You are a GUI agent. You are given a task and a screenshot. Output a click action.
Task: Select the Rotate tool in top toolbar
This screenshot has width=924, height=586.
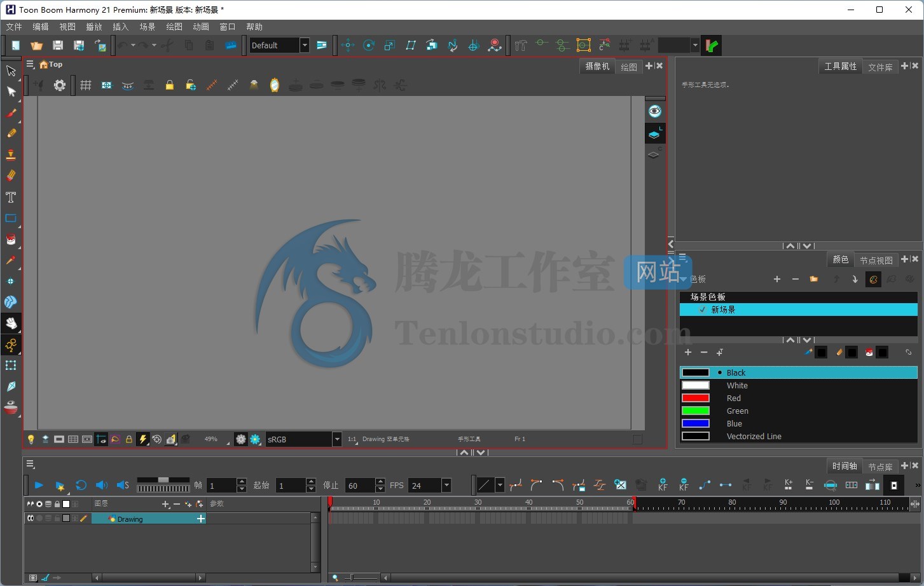(x=369, y=45)
